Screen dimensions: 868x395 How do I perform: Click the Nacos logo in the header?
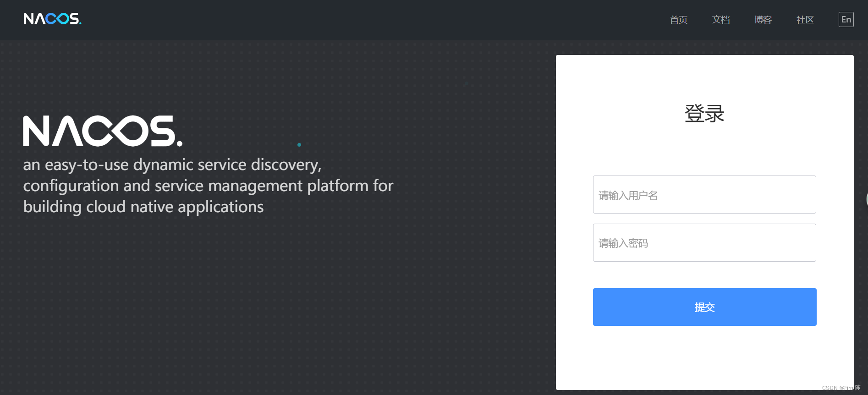click(x=52, y=19)
